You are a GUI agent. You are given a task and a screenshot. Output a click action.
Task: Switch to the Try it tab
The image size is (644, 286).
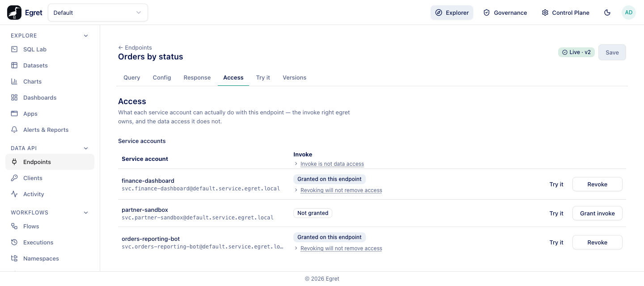(x=263, y=78)
